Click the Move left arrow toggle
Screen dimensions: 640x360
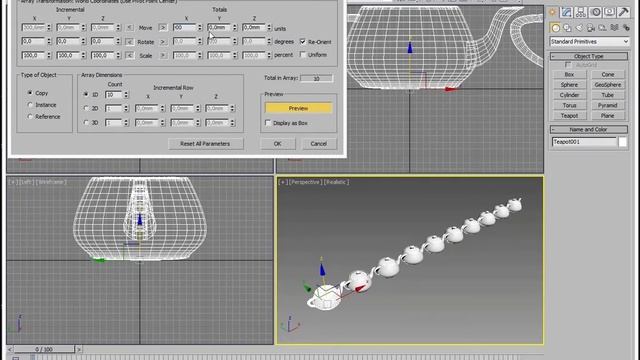(x=129, y=28)
